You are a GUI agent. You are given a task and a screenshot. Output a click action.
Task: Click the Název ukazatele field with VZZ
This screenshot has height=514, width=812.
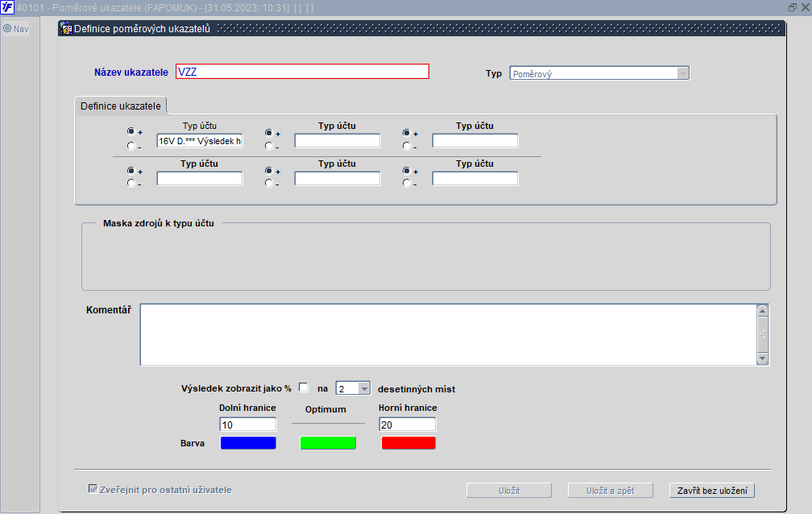point(302,72)
